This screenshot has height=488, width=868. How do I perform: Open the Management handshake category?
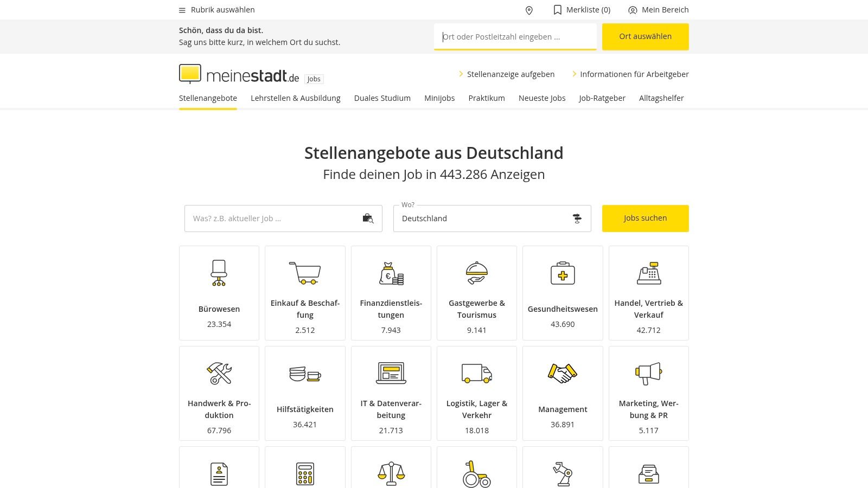pos(563,374)
